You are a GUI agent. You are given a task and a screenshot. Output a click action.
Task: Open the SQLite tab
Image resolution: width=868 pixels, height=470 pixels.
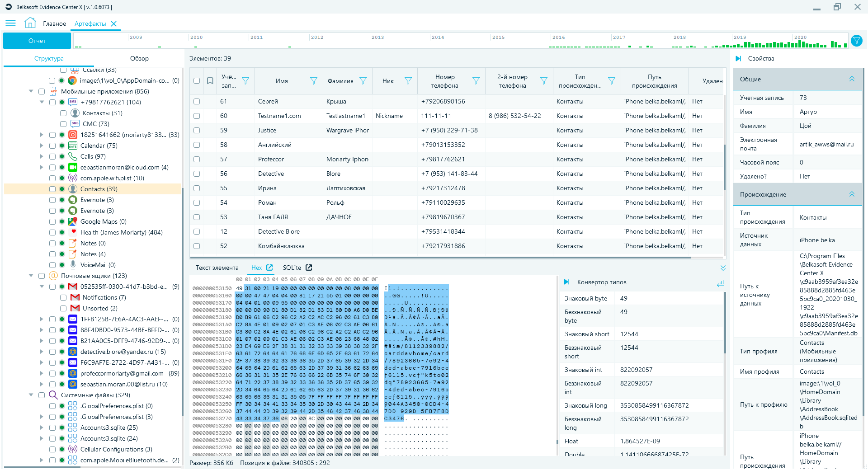pyautogui.click(x=292, y=268)
